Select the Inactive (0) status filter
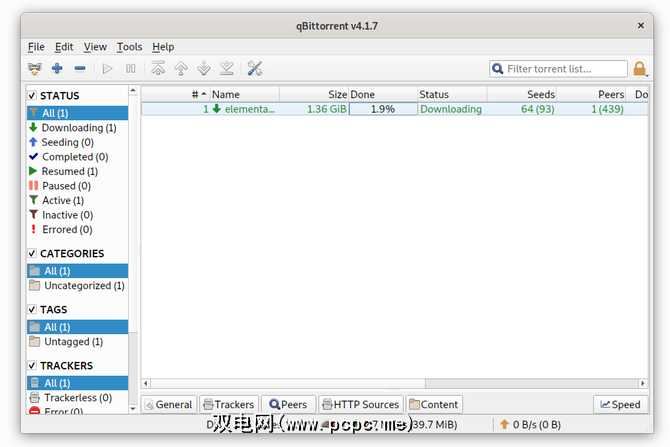 (x=78, y=215)
